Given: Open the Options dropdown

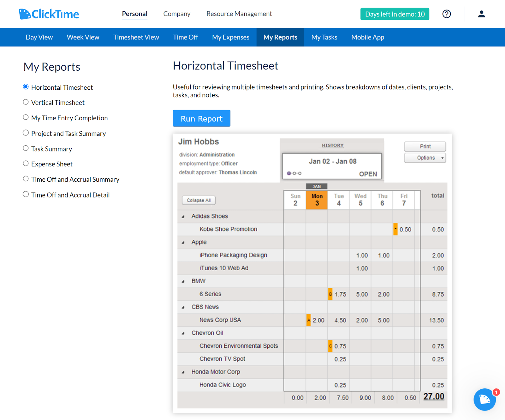Looking at the screenshot, I should (x=425, y=158).
